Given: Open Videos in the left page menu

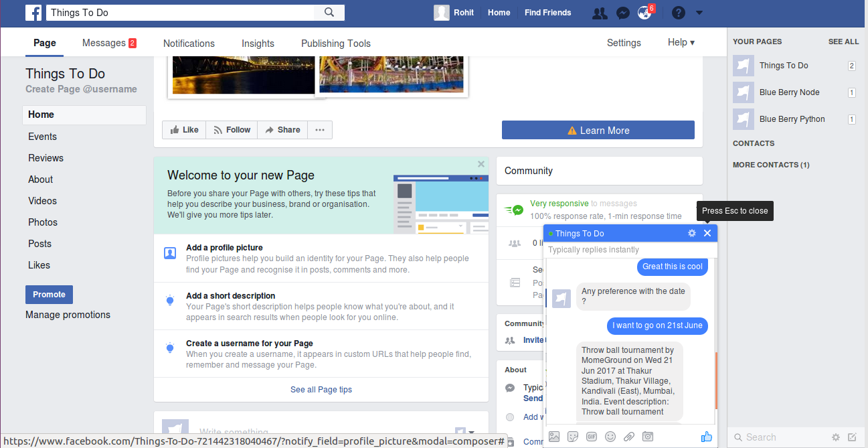Looking at the screenshot, I should pyautogui.click(x=42, y=201).
